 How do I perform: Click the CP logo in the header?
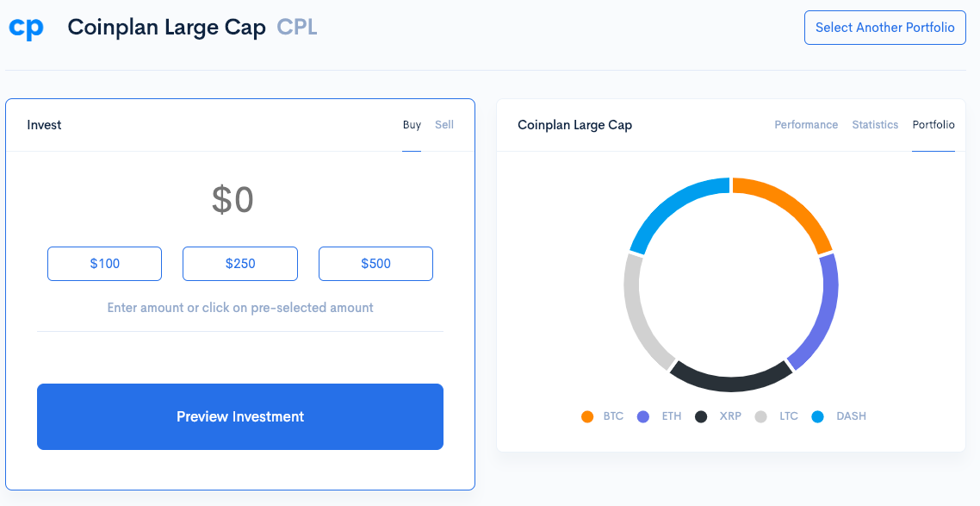click(x=25, y=27)
